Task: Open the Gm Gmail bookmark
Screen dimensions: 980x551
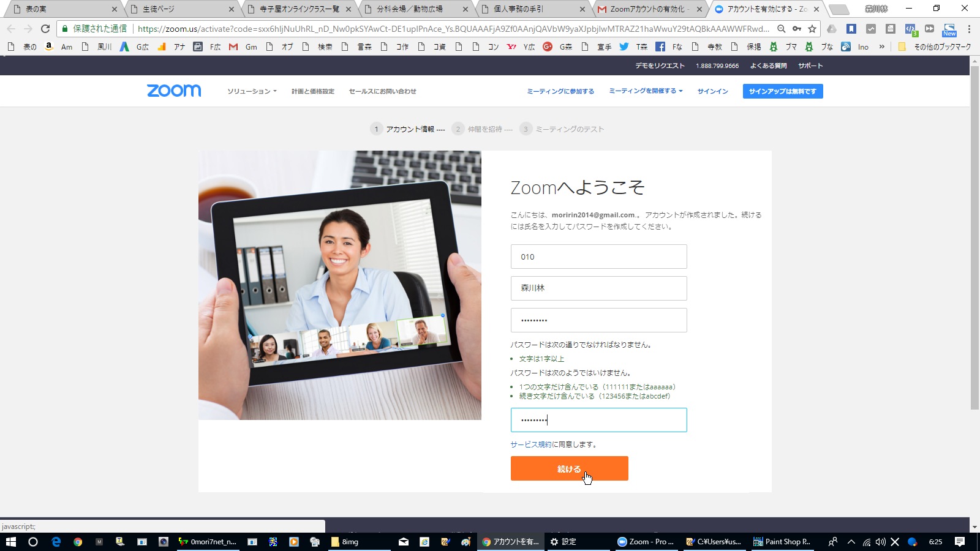Action: (243, 47)
